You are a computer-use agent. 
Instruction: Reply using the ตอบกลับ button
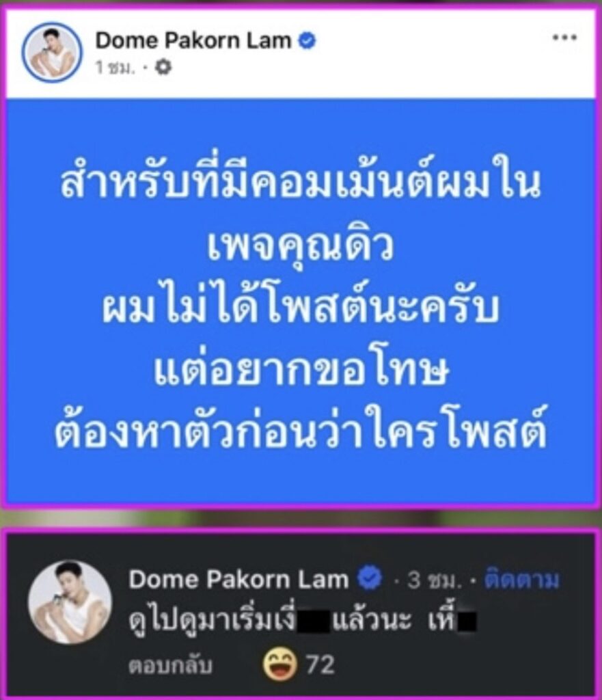coord(170,665)
